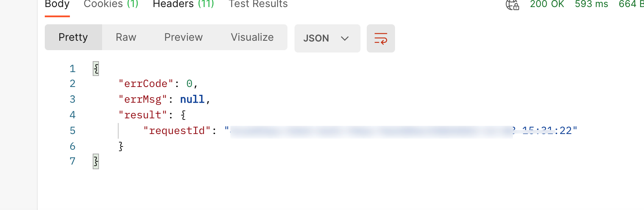644x210 pixels.
Task: Choose the Visualize view option
Action: click(252, 37)
